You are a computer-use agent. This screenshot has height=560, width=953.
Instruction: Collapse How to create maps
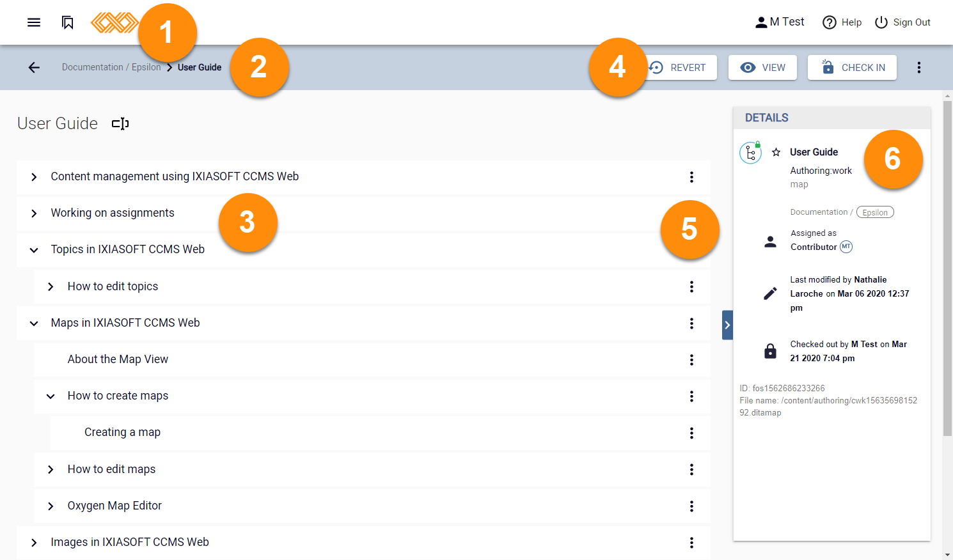(x=51, y=396)
